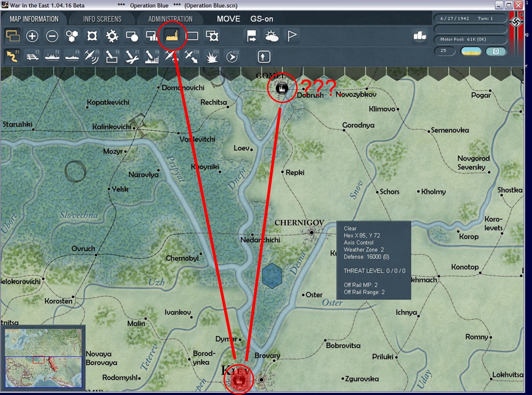Image resolution: width=532 pixels, height=395 pixels.
Task: Select the F5 aircraft-with-radar-waves icon
Action: coord(92,56)
